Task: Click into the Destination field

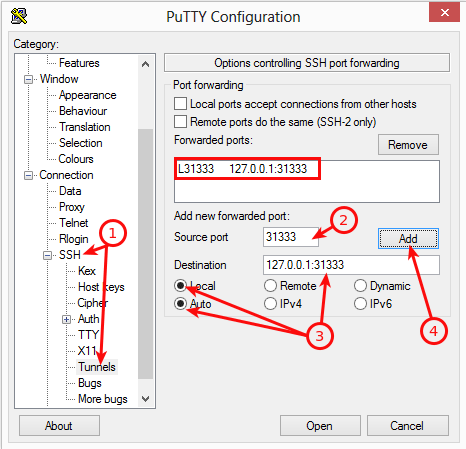Action: coord(351,265)
